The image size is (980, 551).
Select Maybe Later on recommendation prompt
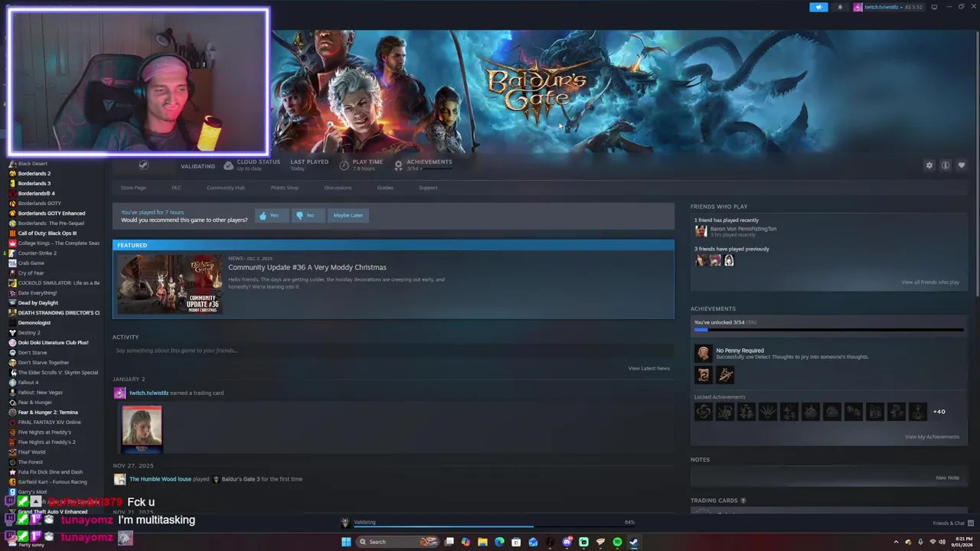point(348,215)
